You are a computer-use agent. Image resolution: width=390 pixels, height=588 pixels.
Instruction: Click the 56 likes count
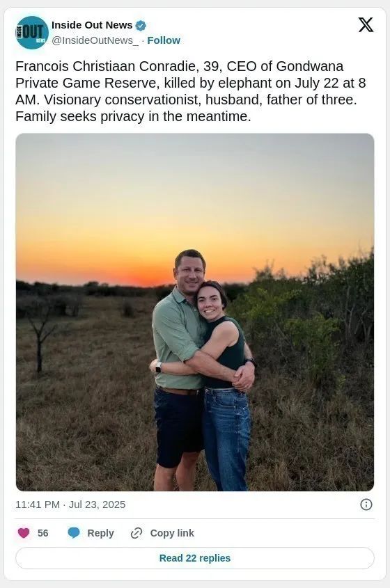click(42, 533)
